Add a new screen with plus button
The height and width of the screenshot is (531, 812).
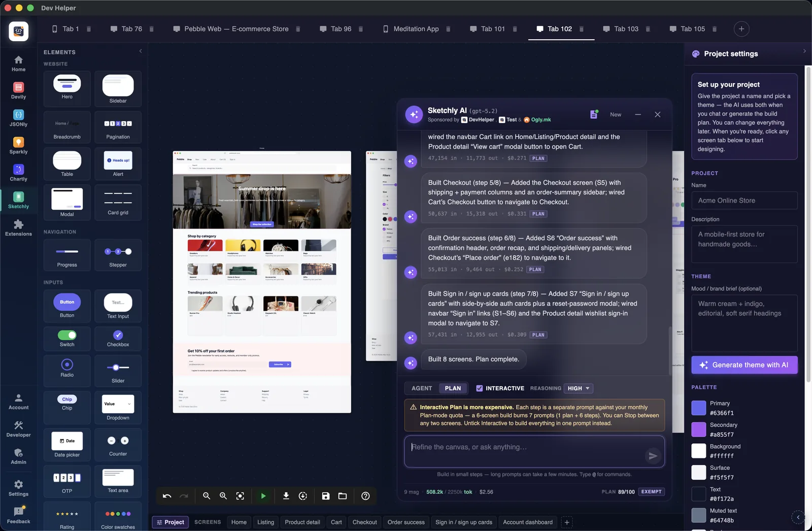coord(567,522)
